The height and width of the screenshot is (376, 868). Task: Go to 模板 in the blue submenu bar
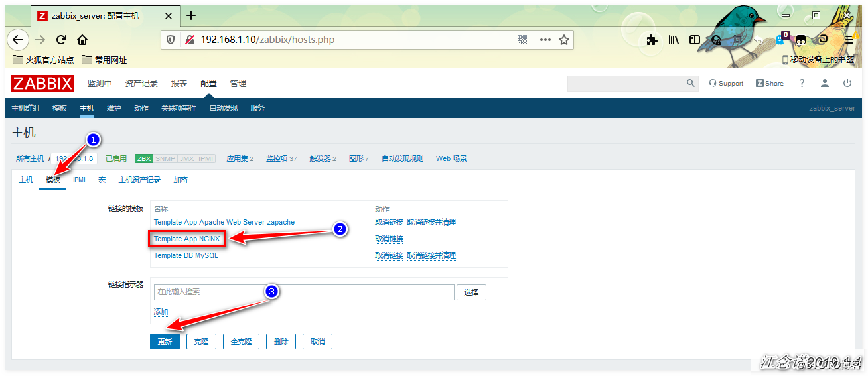60,108
